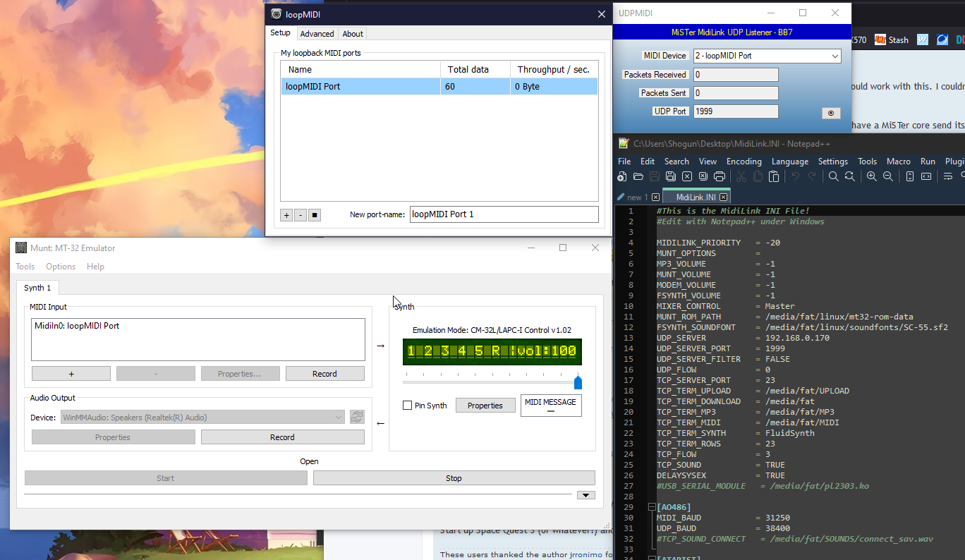
Task: Open the Tools menu in Munt
Action: click(x=25, y=267)
